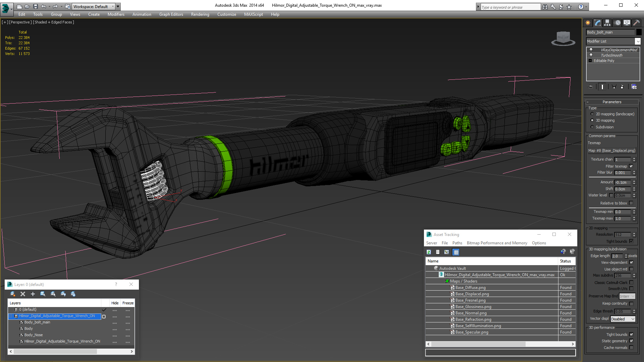Screen dimensions: 644x362
Task: Click Add Selected Objects plus icon in Layer dialog
Action: (x=33, y=294)
